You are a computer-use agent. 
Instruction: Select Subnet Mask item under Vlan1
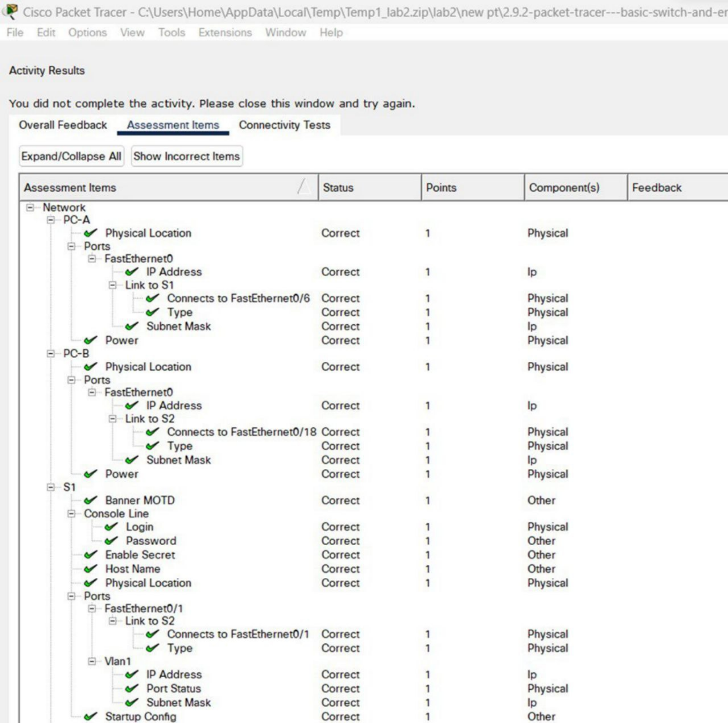click(x=179, y=703)
